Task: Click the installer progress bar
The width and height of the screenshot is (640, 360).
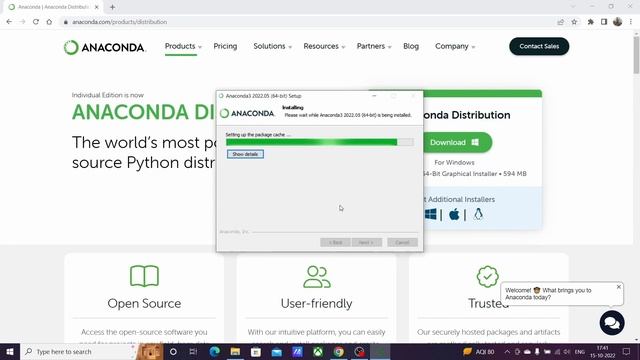Action: click(x=320, y=142)
